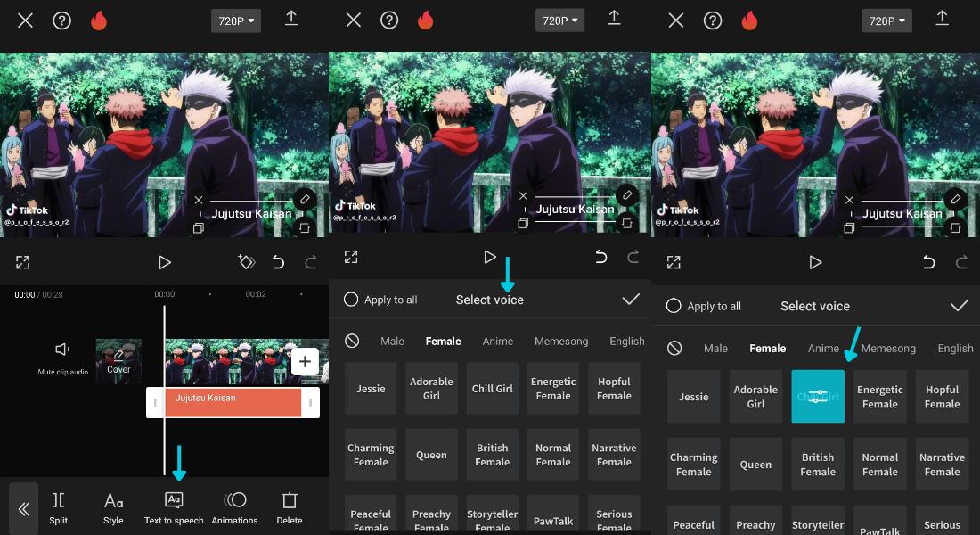The image size is (980, 535).
Task: Pick Energetic Female voice in middle screen
Action: click(x=553, y=389)
